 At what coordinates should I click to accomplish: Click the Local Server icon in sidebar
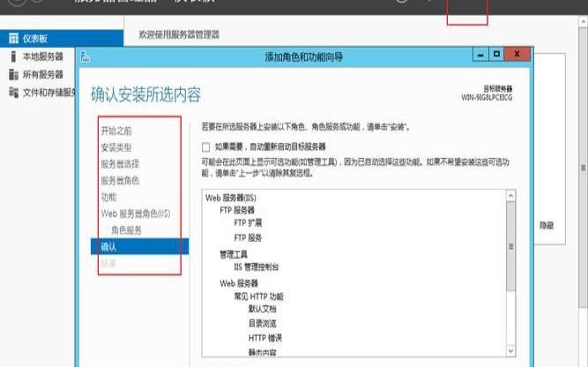click(13, 56)
